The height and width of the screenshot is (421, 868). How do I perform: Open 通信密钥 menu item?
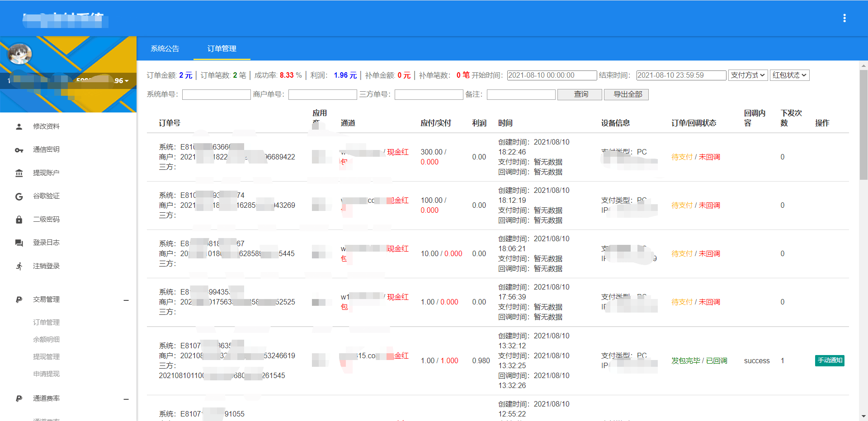[x=46, y=150]
